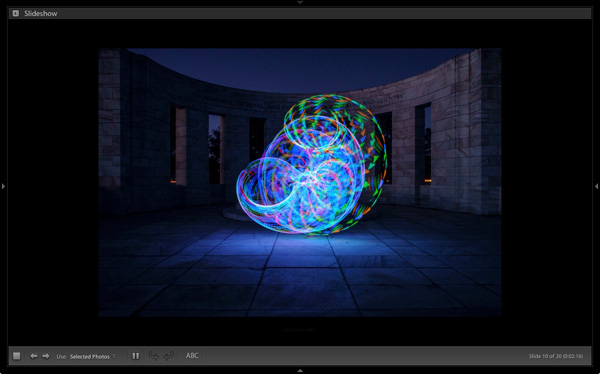Click the Slide 10 of 20 status text

556,356
